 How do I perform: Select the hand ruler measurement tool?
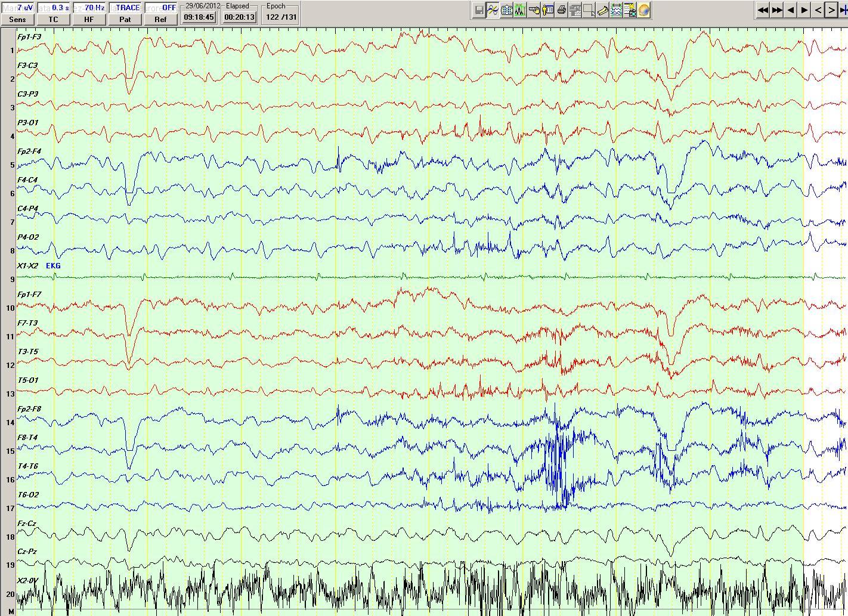(x=534, y=10)
